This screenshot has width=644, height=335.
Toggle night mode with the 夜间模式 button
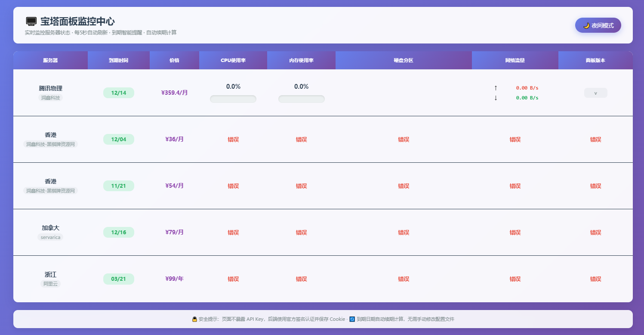tap(598, 25)
